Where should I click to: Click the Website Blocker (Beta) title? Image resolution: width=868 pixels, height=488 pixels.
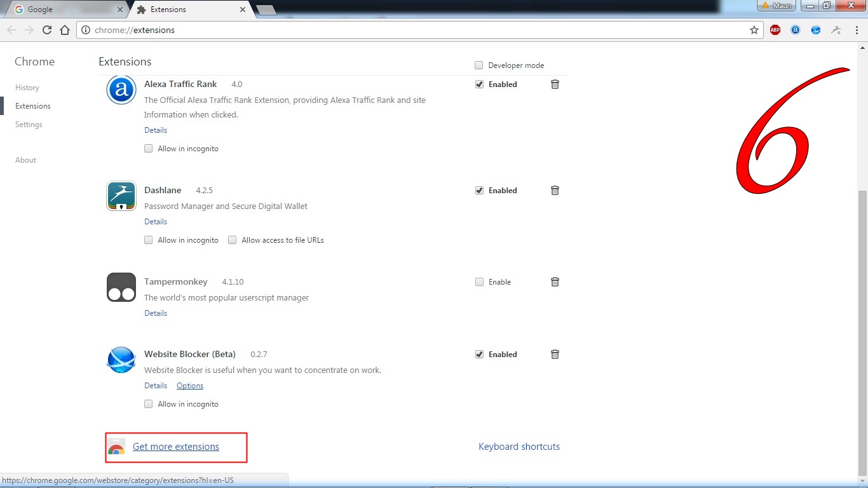(x=190, y=355)
